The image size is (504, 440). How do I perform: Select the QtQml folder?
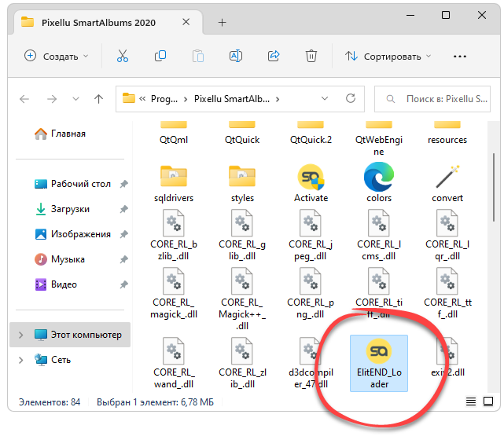click(174, 134)
